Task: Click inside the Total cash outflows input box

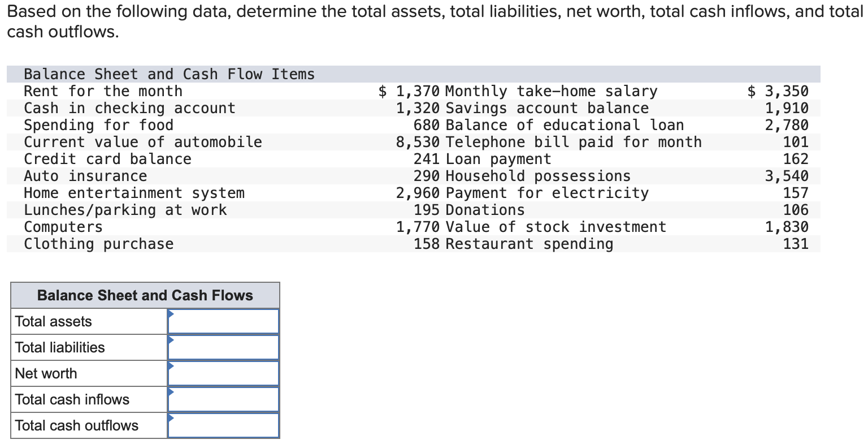Action: (223, 425)
